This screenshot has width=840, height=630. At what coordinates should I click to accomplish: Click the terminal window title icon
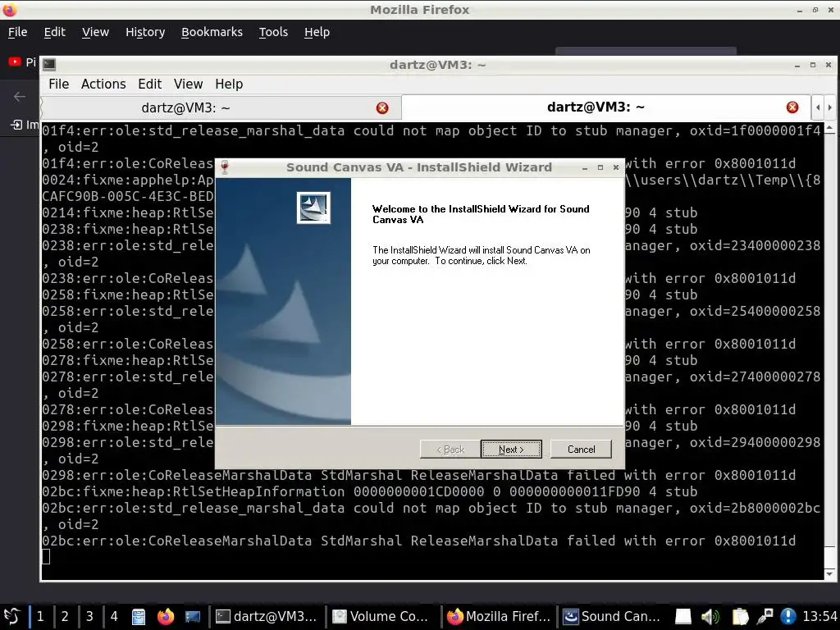(48, 65)
